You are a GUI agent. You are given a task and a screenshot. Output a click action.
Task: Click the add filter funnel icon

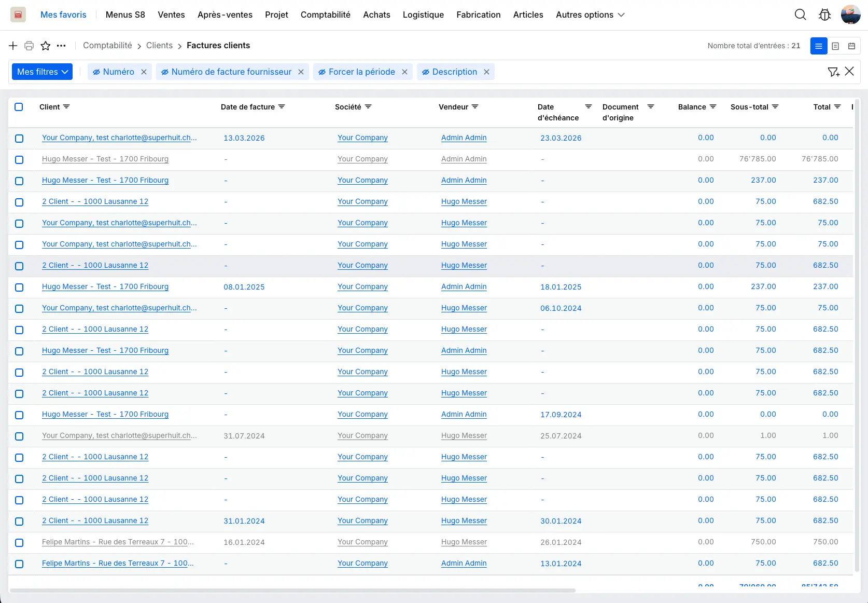tap(833, 72)
